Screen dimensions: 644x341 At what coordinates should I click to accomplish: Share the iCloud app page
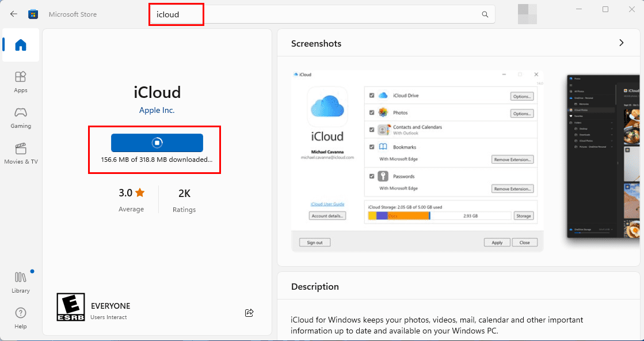249,313
